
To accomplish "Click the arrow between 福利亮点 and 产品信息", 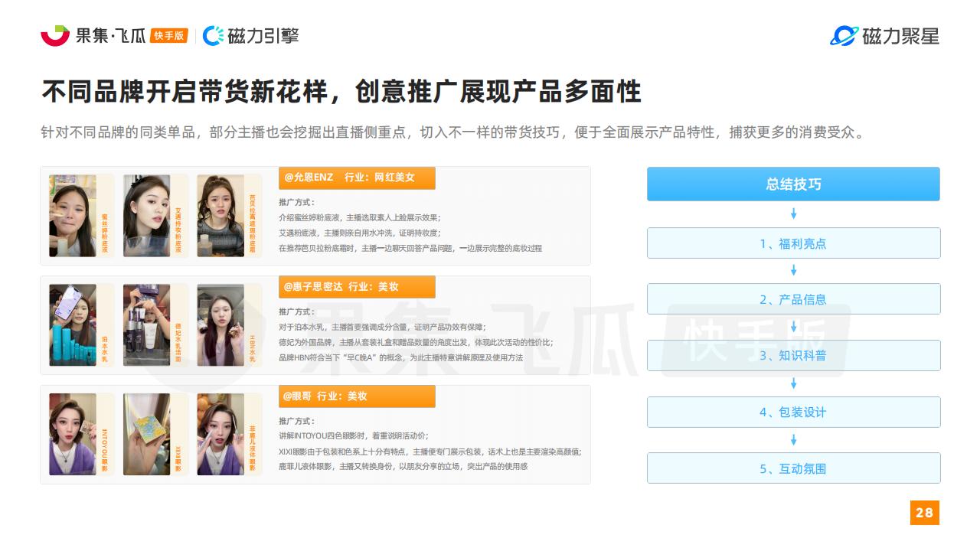I will (x=793, y=270).
